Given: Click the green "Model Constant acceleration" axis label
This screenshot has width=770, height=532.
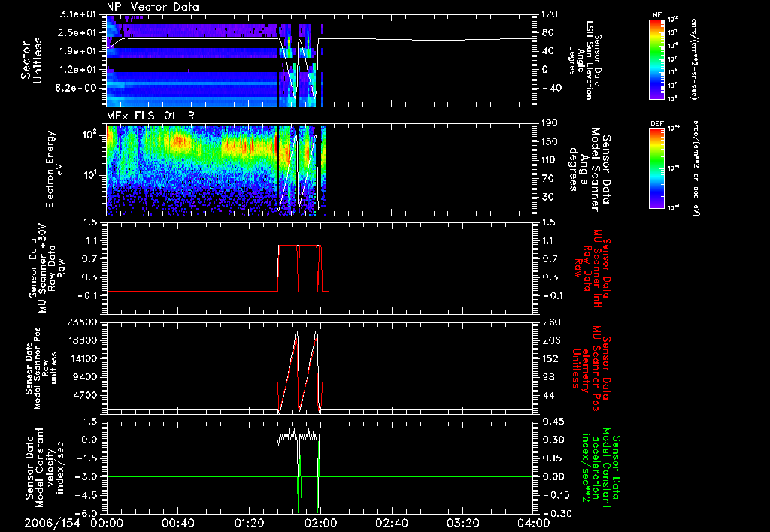Looking at the screenshot, I should 601,469.
